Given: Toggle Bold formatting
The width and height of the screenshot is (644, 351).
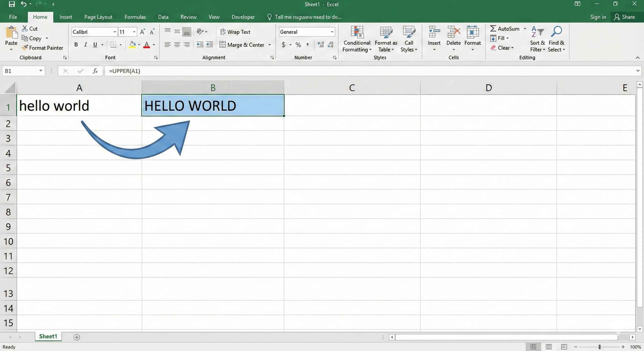Looking at the screenshot, I should tap(76, 45).
